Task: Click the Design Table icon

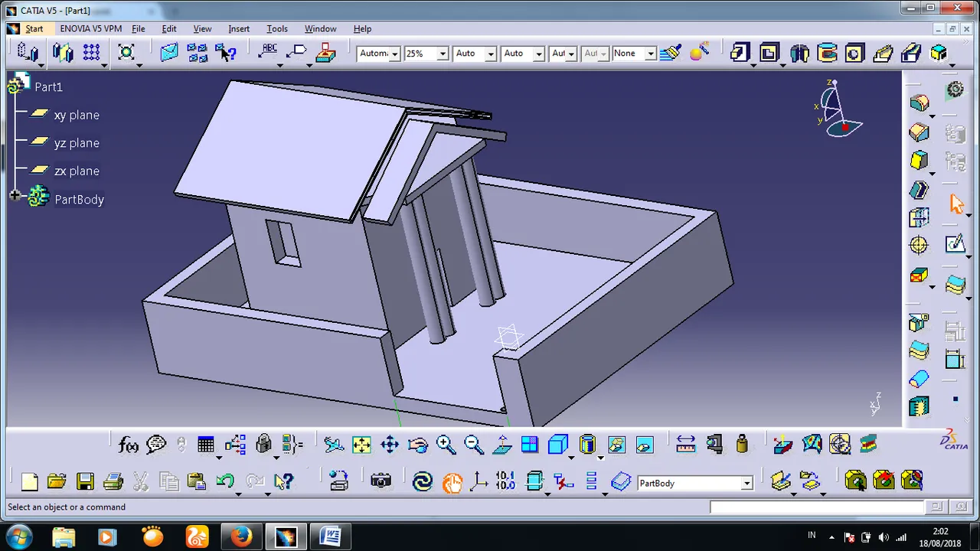Action: [205, 445]
